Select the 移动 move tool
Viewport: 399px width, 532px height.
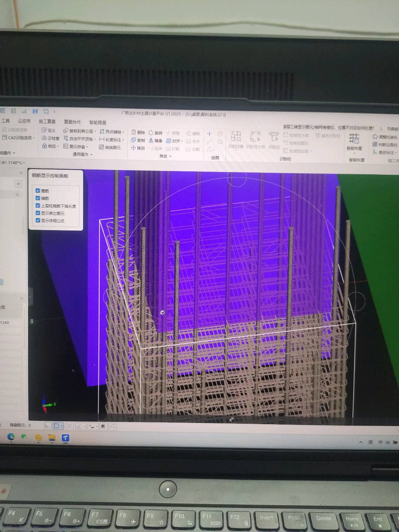(x=138, y=148)
